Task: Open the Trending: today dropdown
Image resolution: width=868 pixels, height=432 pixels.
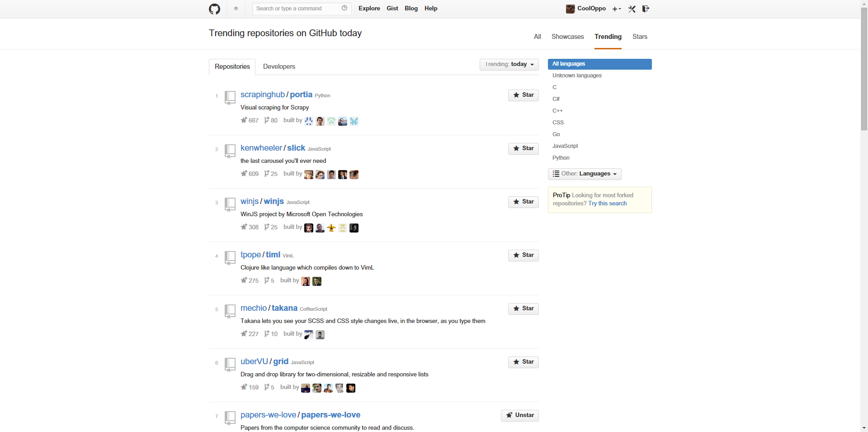Action: [x=509, y=64]
